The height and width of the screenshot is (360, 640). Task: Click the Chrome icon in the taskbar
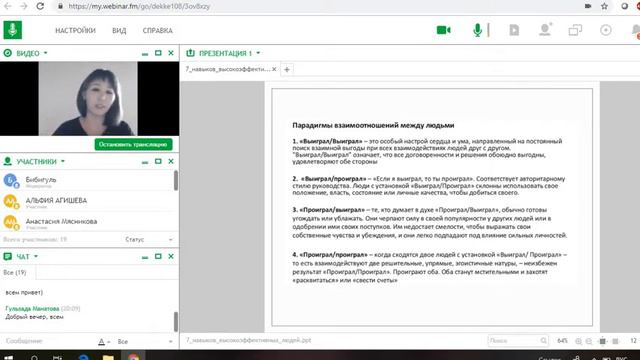click(x=133, y=358)
